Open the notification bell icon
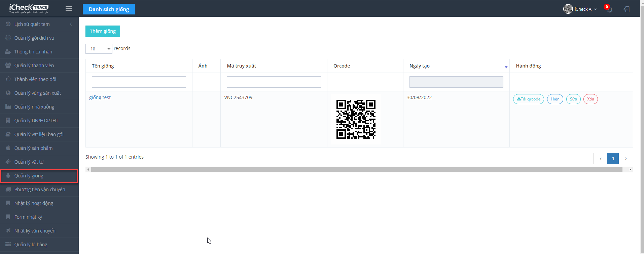The height and width of the screenshot is (254, 644). pyautogui.click(x=609, y=9)
